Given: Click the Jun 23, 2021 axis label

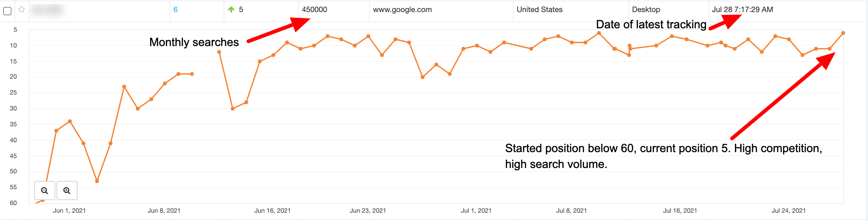Looking at the screenshot, I should coord(368,211).
